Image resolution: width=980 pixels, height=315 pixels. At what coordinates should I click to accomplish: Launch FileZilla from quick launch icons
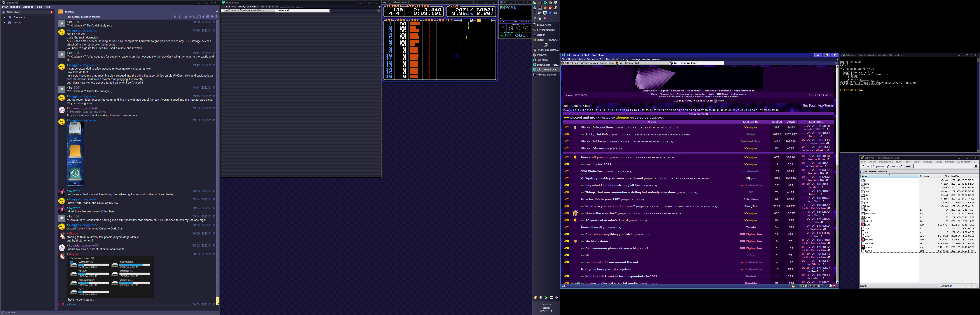click(551, 8)
